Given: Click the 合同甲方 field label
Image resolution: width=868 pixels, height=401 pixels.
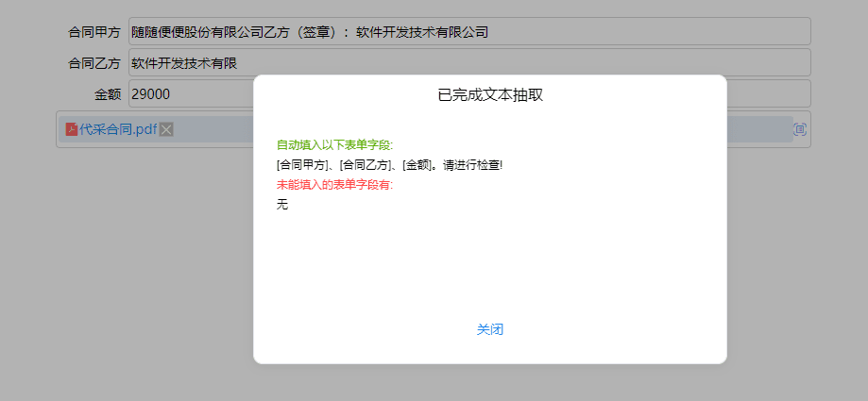Looking at the screenshot, I should coord(94,32).
